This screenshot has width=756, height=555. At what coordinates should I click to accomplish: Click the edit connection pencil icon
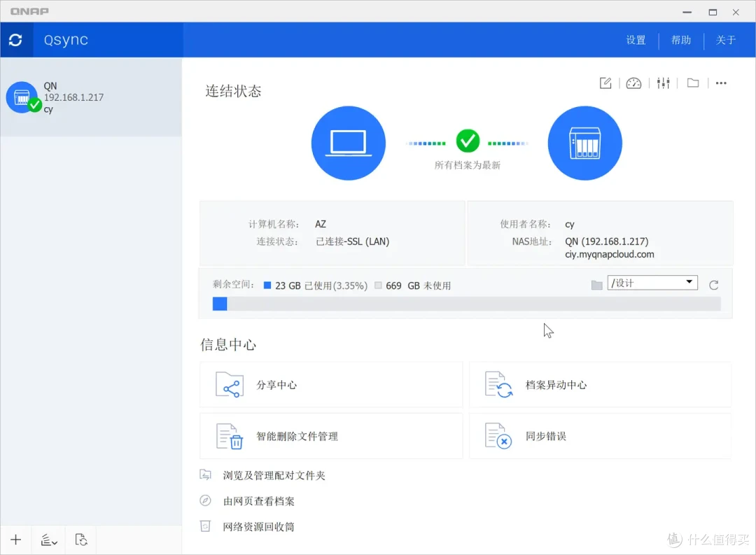point(605,83)
